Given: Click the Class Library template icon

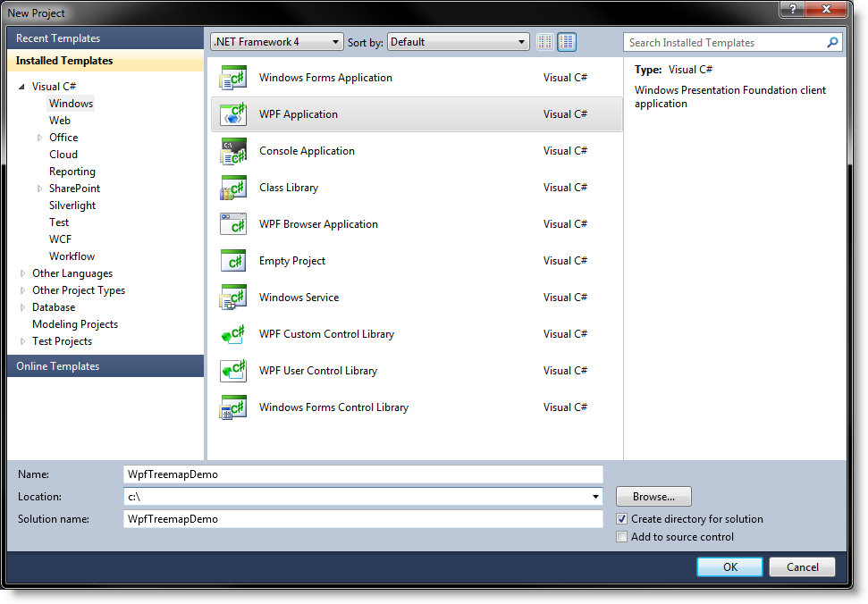Looking at the screenshot, I should 233,189.
